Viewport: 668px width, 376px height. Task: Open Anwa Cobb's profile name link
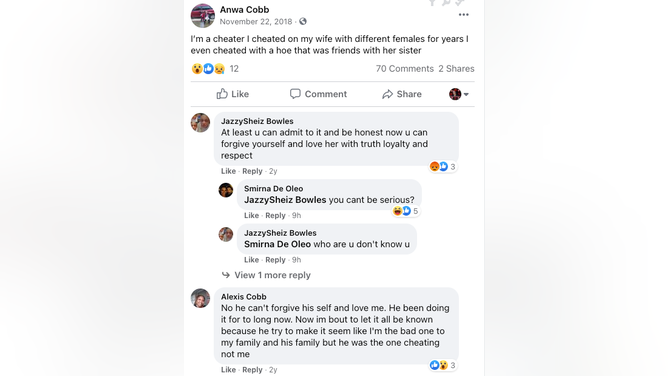tap(245, 9)
